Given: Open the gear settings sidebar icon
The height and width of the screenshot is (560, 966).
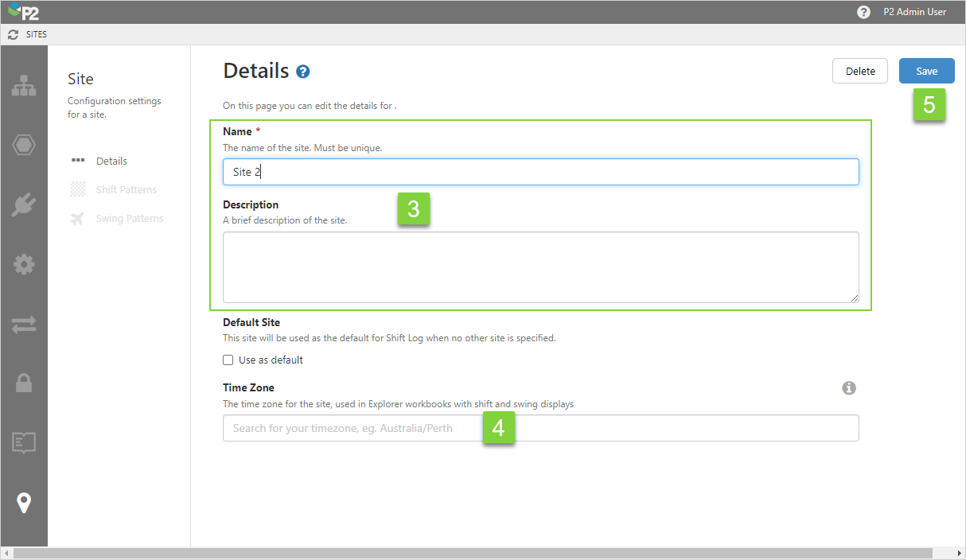Looking at the screenshot, I should click(24, 265).
